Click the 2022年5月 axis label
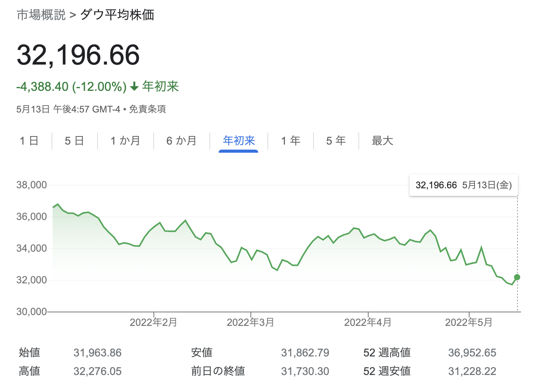Image resolution: width=538 pixels, height=392 pixels. pos(469,322)
